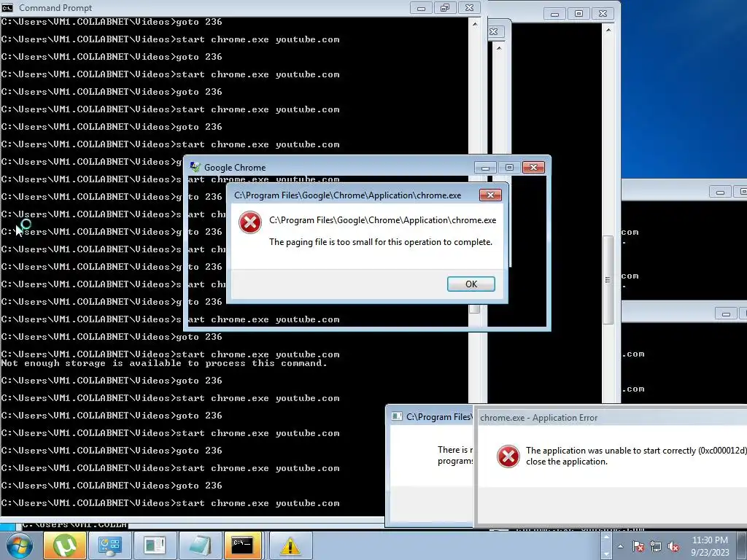The image size is (747, 560).
Task: Click the network status tray icon
Action: coord(656,547)
